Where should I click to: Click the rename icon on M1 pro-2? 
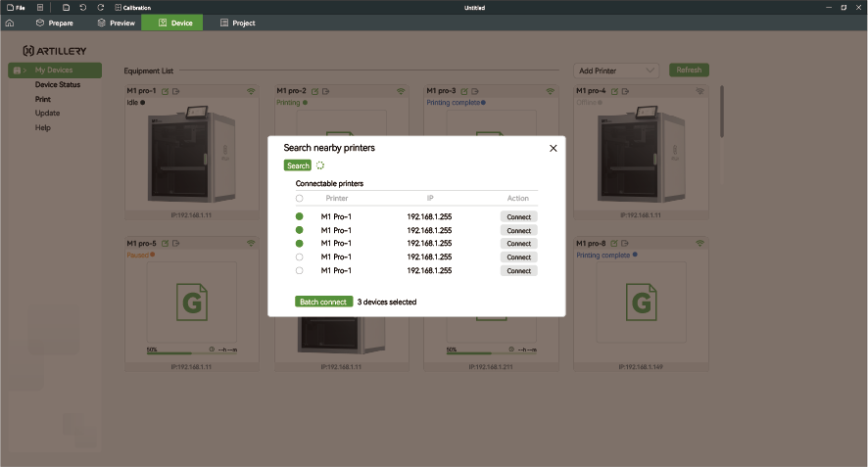pos(315,91)
